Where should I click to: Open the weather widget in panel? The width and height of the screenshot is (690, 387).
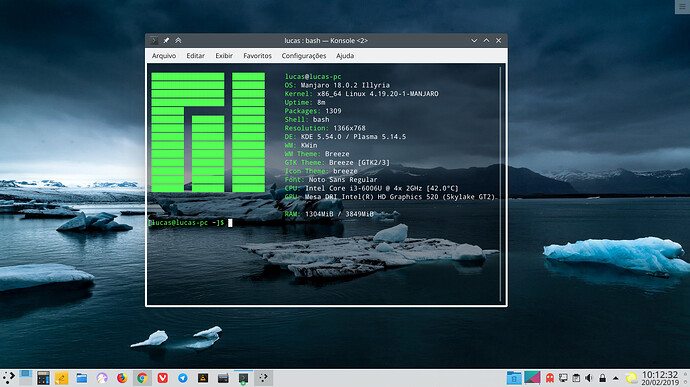[x=631, y=378]
